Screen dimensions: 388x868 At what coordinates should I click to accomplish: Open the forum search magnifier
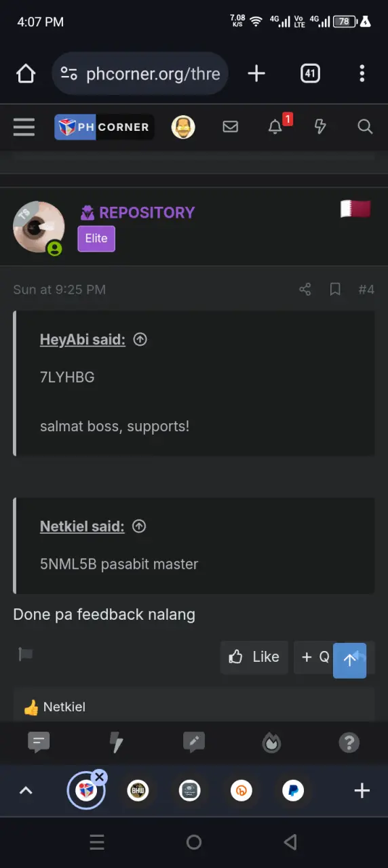pos(365,127)
